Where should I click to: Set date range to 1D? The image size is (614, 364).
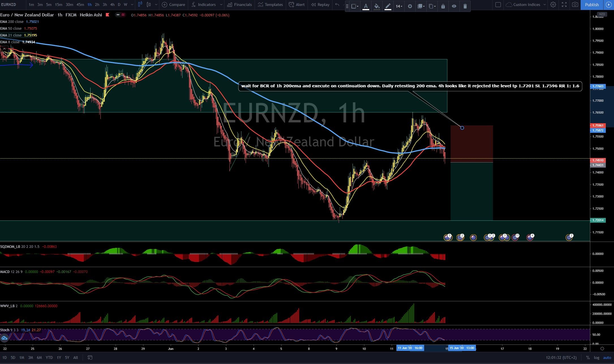point(4,357)
